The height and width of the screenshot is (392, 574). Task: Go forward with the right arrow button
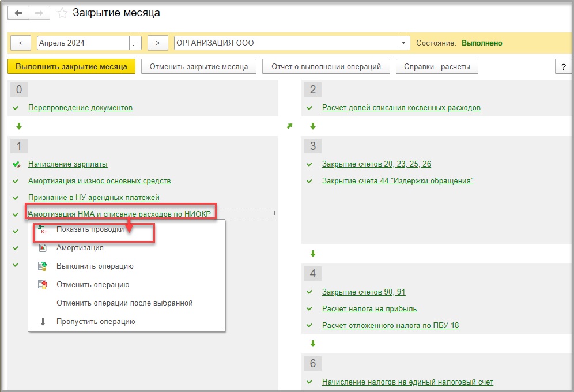coord(39,13)
